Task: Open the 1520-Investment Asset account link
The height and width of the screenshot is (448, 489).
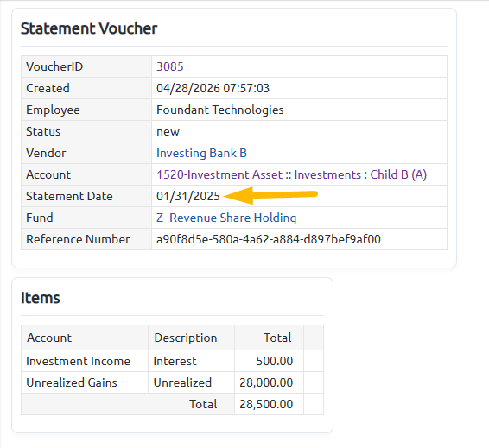Action: tap(291, 174)
